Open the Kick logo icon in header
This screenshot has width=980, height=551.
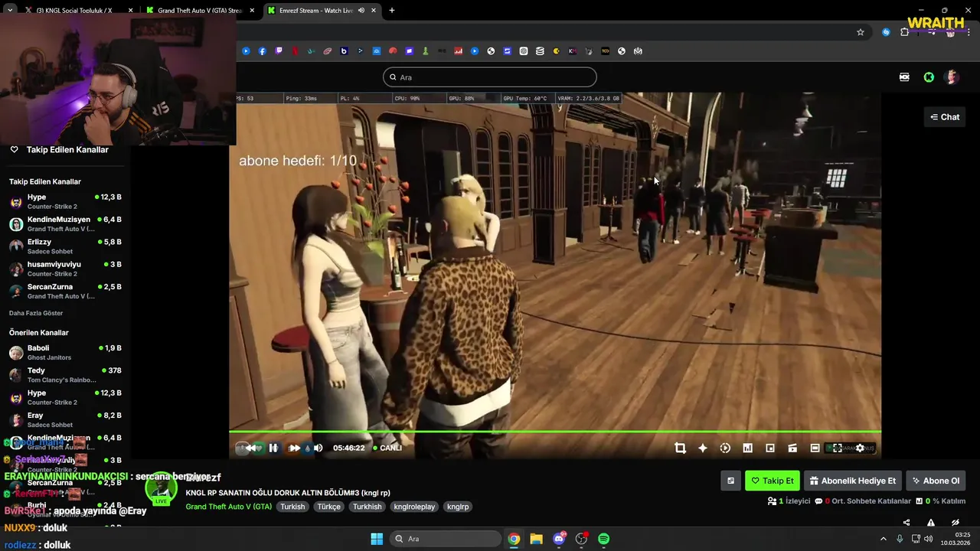(x=929, y=77)
